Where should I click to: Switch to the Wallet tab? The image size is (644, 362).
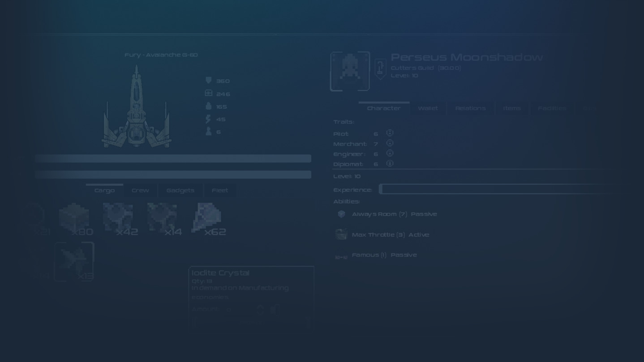[x=428, y=108]
